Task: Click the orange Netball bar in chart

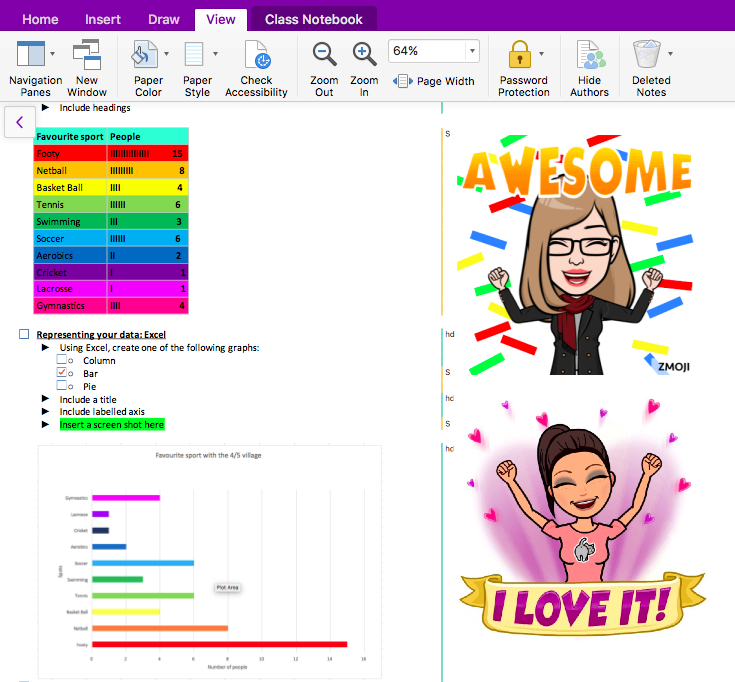Action: [160, 628]
